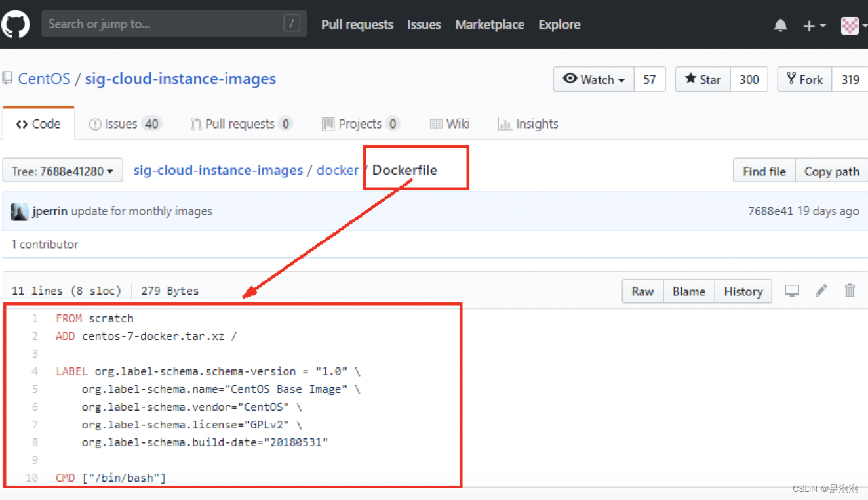This screenshot has width=868, height=500.
Task: View the 300 stargazers count
Action: [x=749, y=79]
